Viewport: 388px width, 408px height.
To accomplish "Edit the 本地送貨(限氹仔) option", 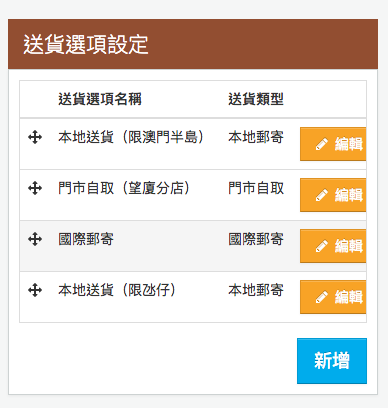I will click(333, 297).
